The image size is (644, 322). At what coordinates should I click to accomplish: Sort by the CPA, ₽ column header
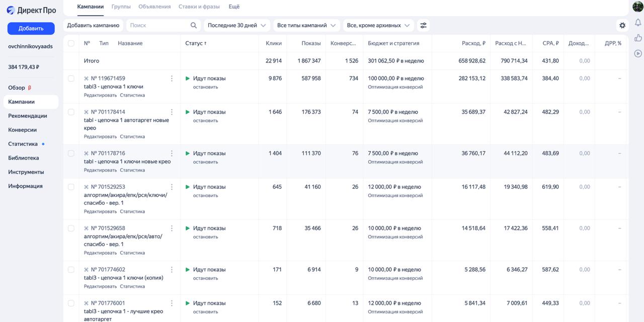(x=550, y=43)
